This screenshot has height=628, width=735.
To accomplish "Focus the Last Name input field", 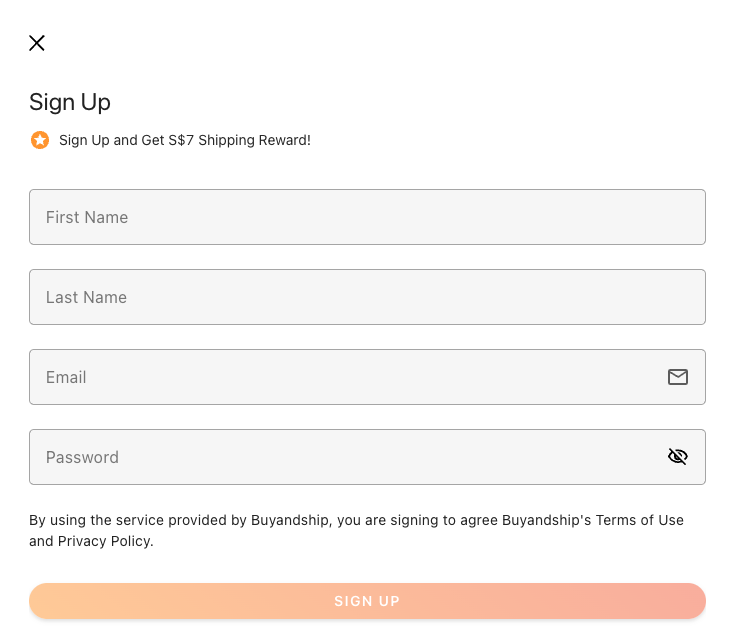I will pos(368,297).
